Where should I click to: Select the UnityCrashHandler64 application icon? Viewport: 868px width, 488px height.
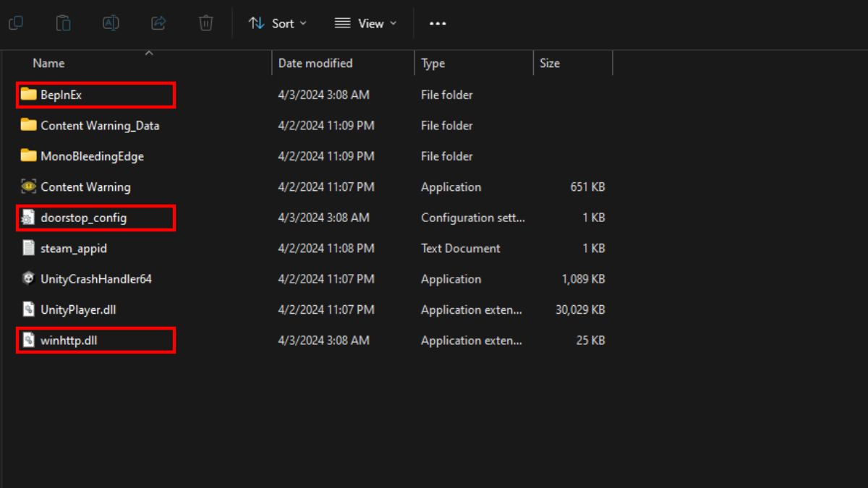click(28, 279)
